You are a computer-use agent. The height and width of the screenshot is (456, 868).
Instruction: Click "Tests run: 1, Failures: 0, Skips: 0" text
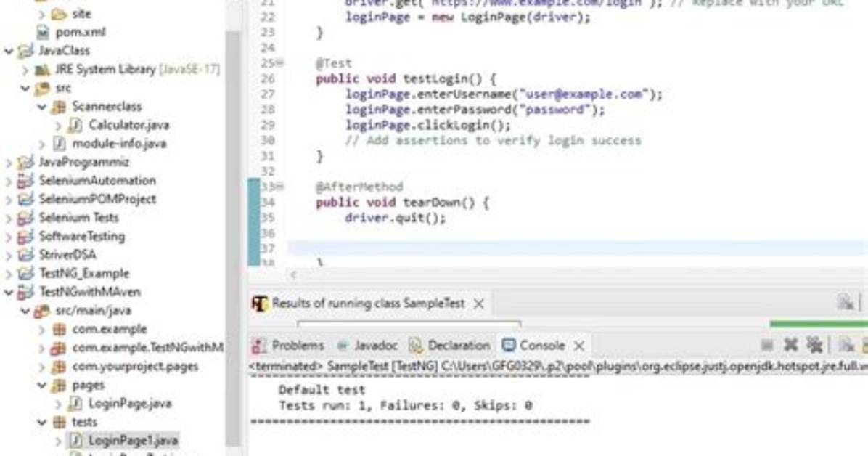tap(405, 406)
